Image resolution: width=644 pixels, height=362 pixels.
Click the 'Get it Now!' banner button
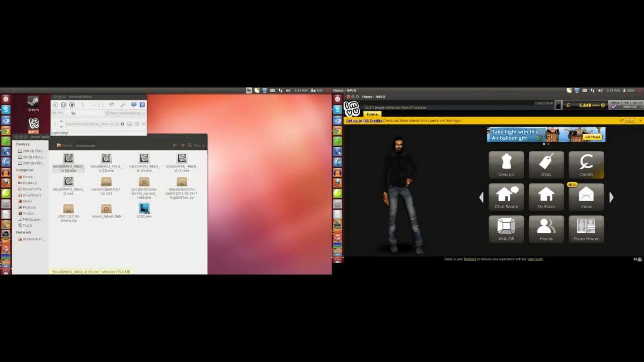[x=592, y=137]
